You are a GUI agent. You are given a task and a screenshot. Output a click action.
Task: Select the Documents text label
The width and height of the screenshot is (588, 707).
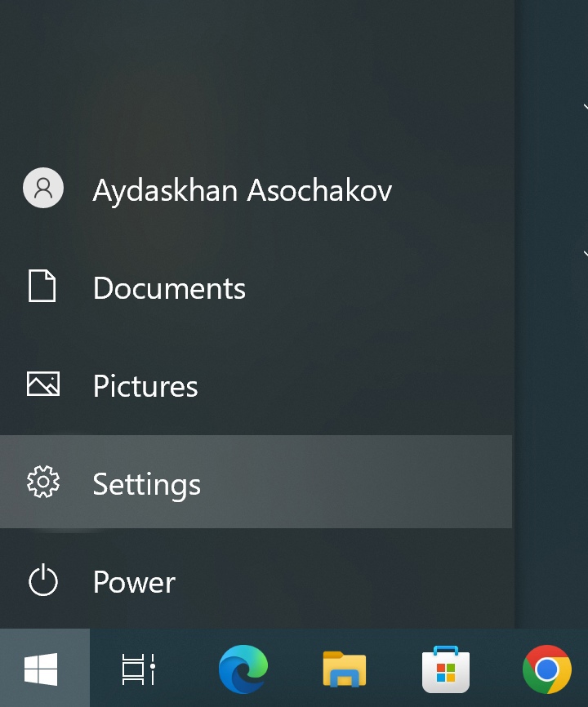point(169,288)
